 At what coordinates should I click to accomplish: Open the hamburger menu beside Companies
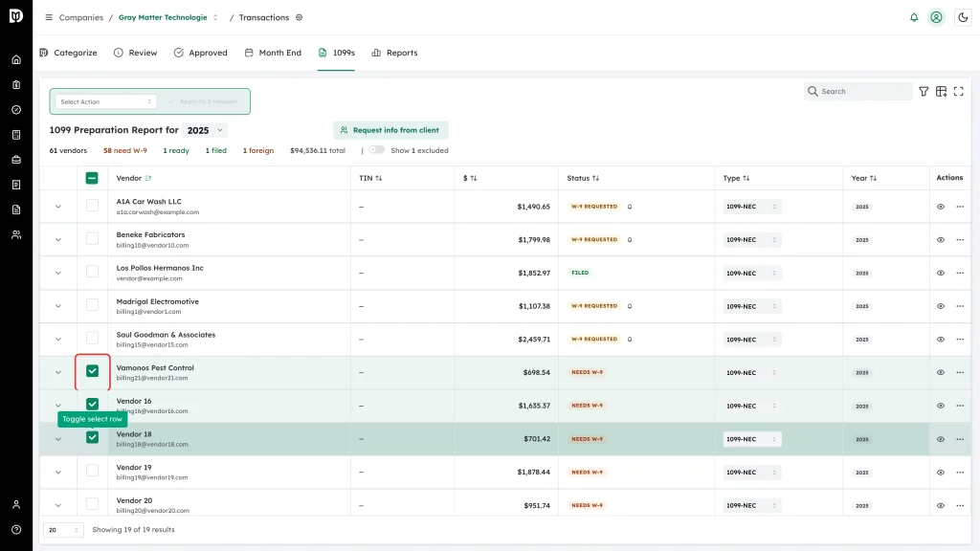(x=49, y=17)
